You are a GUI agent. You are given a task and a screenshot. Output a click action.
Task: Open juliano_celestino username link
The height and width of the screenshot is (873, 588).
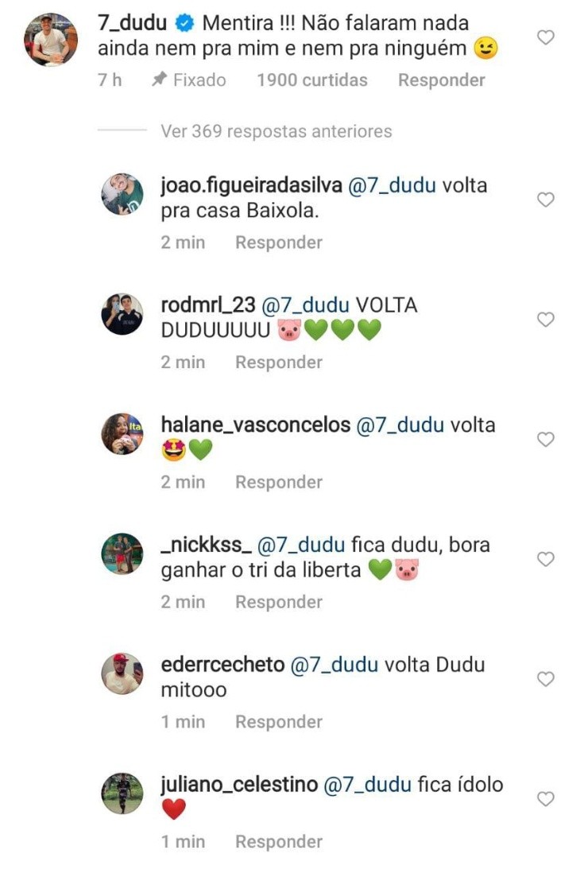[x=239, y=785]
